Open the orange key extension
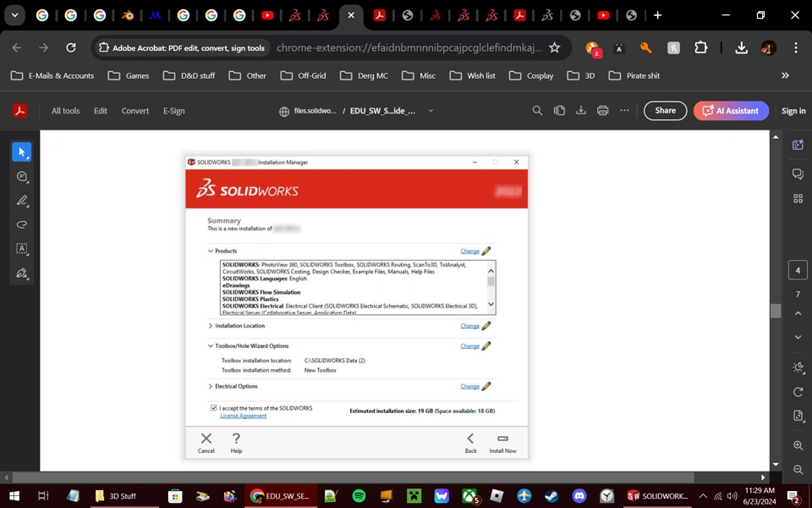Screen dimensions: 812x508 (x=645, y=47)
